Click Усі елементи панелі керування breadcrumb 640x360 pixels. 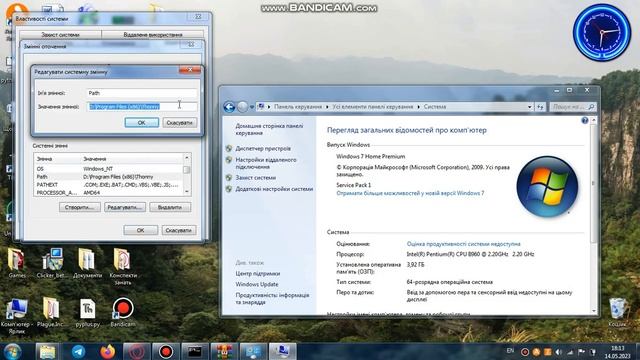(x=373, y=107)
